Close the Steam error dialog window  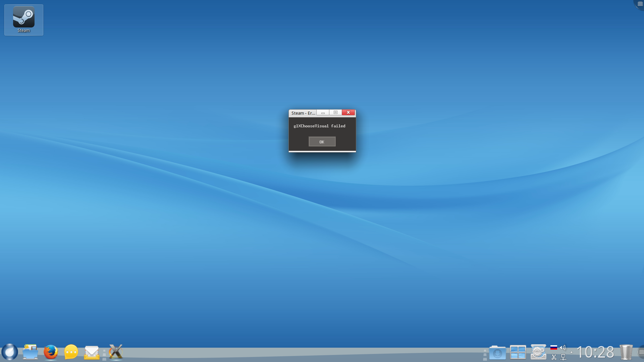coord(348,113)
